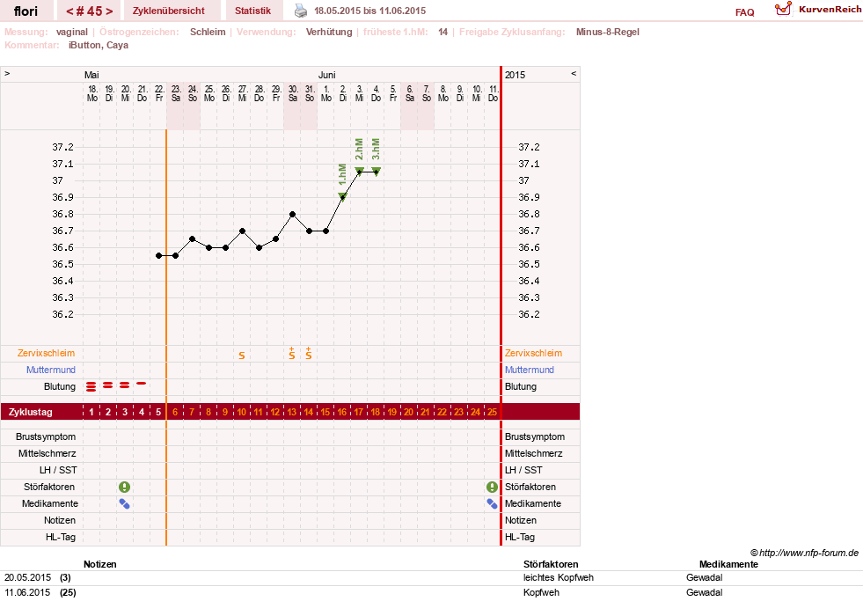Click the Juni month header
Screen dimensions: 863x616
pos(327,75)
